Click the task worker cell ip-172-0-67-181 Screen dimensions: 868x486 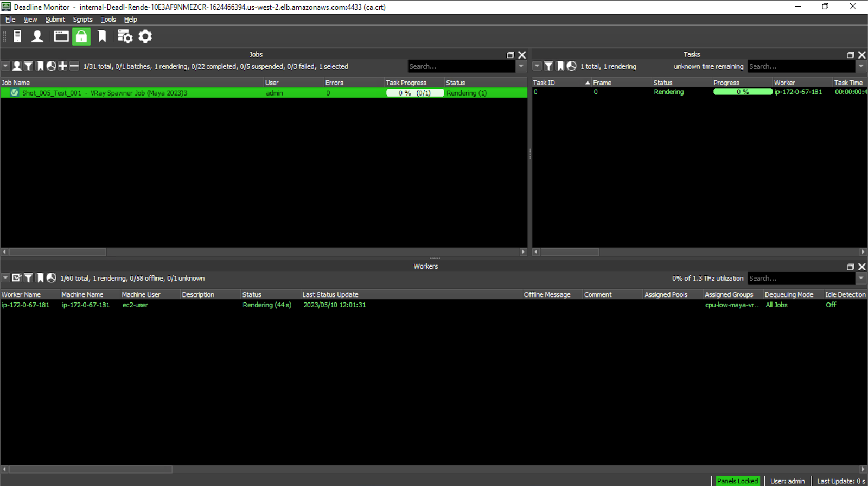click(798, 92)
